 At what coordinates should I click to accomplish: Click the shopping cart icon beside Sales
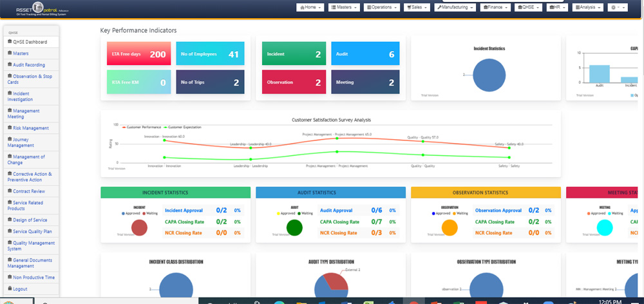(x=410, y=7)
